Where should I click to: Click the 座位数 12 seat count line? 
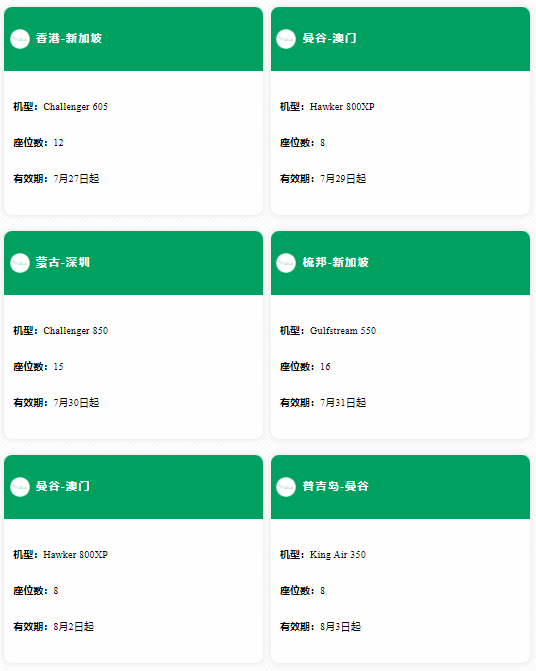click(x=38, y=143)
